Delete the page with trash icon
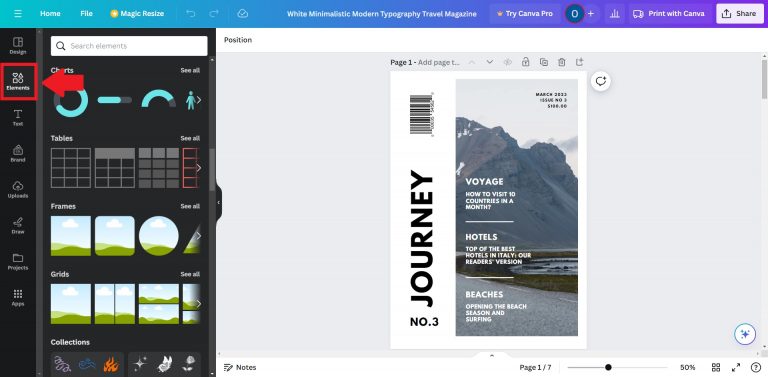The image size is (768, 377). pyautogui.click(x=562, y=62)
